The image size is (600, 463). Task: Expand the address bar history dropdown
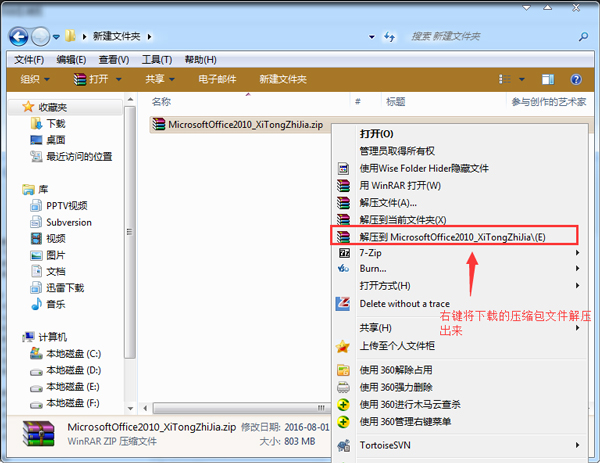coord(372,37)
